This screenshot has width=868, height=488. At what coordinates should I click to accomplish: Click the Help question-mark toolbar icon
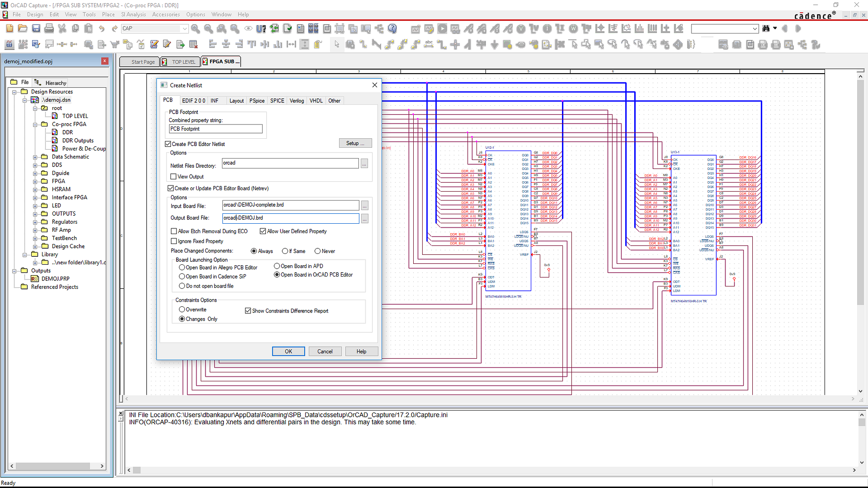[x=392, y=28]
